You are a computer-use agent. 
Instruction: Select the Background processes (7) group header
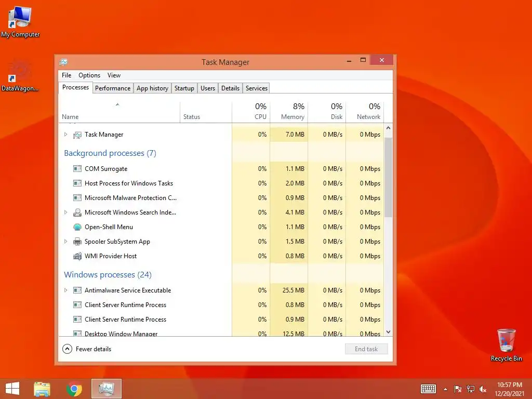[x=110, y=153]
